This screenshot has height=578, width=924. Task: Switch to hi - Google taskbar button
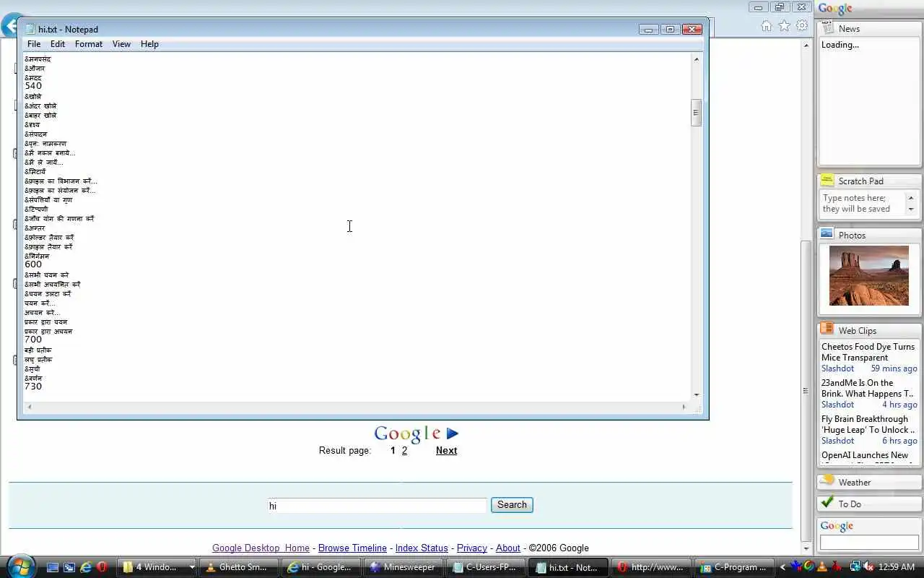click(x=322, y=567)
